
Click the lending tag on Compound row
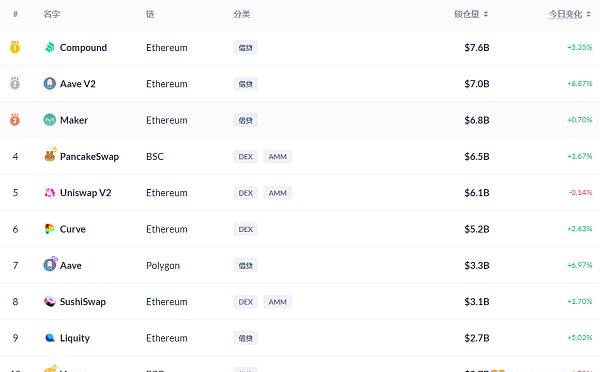click(245, 48)
